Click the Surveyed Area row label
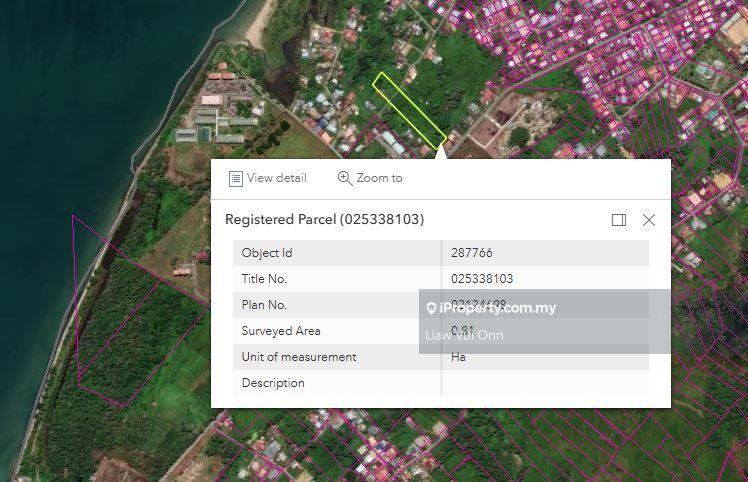This screenshot has width=748, height=482. 280,331
